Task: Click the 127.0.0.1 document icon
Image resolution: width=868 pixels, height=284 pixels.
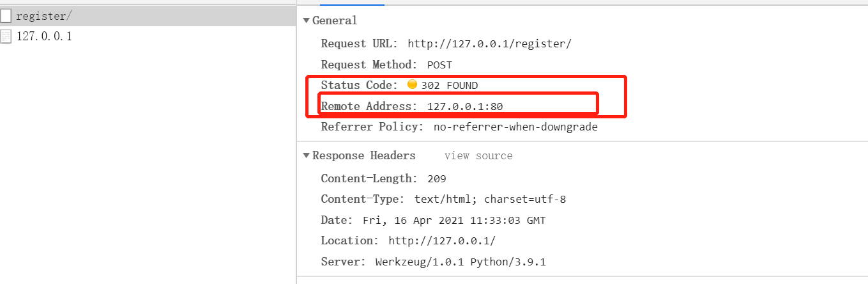Action: pos(6,36)
